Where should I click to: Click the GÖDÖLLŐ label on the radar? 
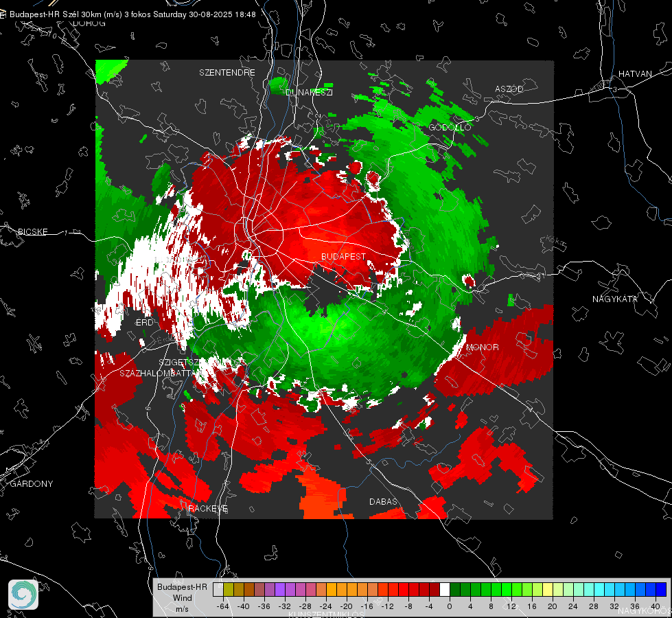pyautogui.click(x=450, y=127)
